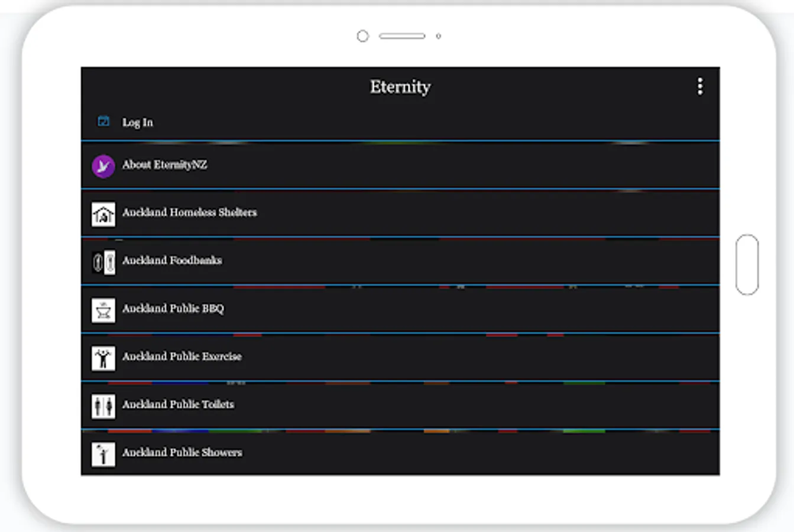The image size is (794, 532).
Task: Open Auckland Foodbanks list
Action: 400,261
